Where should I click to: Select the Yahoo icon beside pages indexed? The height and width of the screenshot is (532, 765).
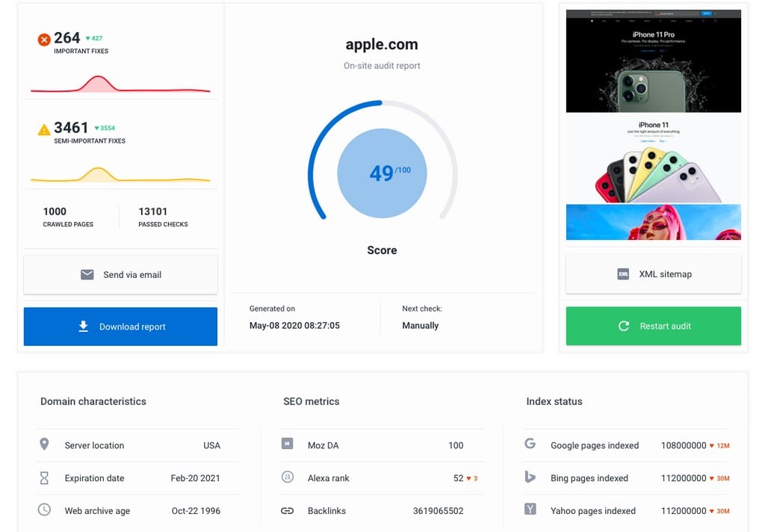(530, 510)
